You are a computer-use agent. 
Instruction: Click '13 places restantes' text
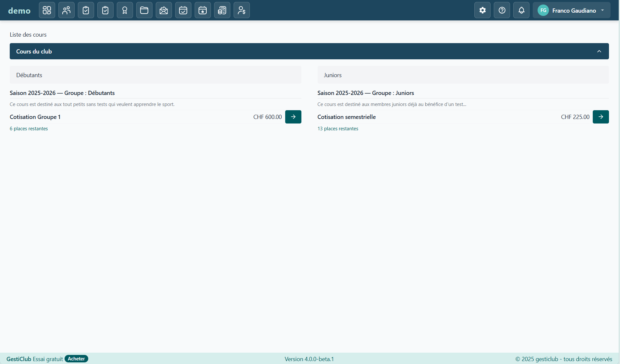pyautogui.click(x=338, y=129)
